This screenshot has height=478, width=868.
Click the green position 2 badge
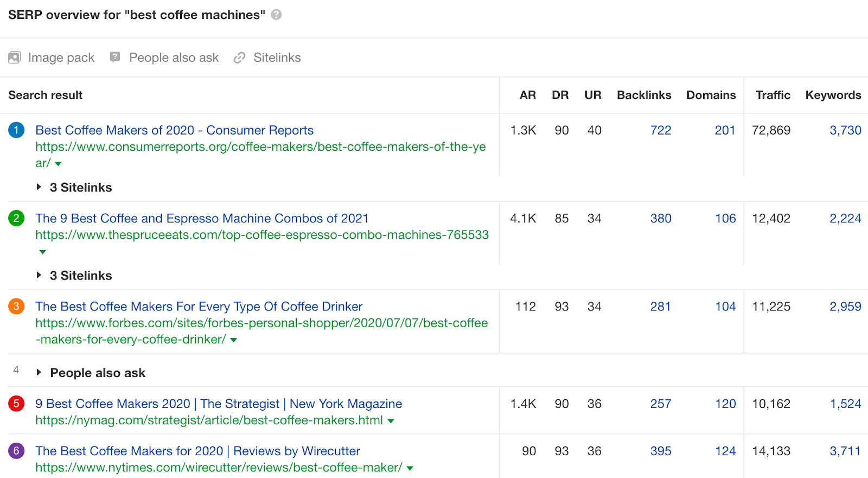click(16, 218)
